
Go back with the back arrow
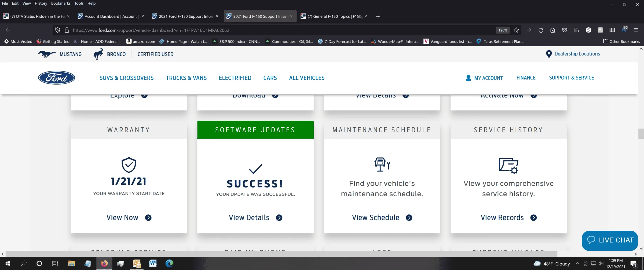click(x=8, y=30)
